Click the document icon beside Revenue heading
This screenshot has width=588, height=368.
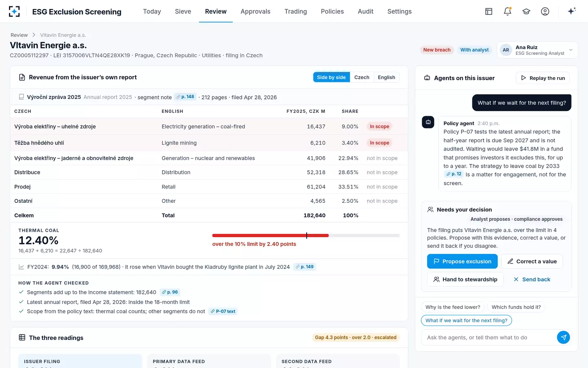pyautogui.click(x=22, y=77)
